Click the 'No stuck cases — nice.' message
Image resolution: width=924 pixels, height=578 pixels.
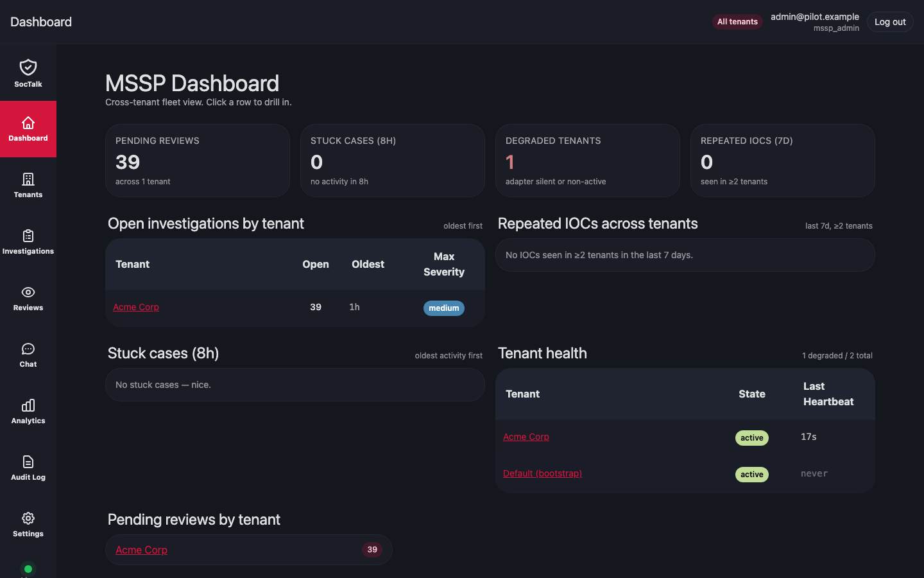(x=163, y=385)
